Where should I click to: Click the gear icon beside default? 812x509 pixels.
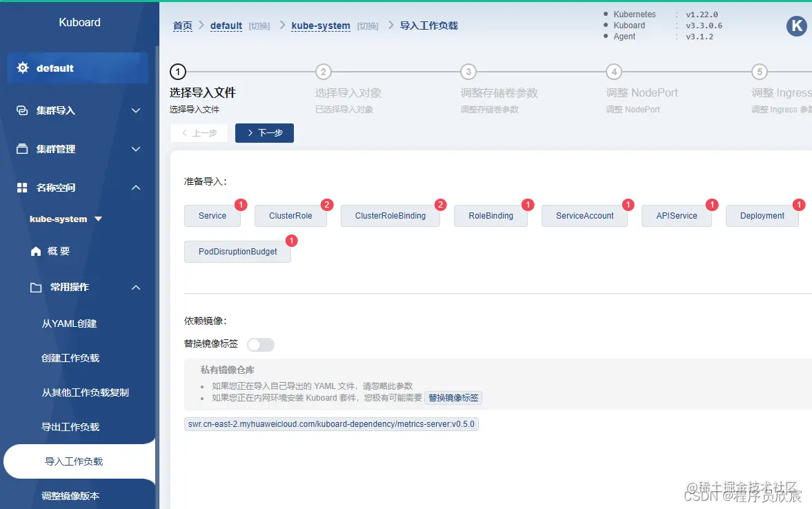click(23, 68)
